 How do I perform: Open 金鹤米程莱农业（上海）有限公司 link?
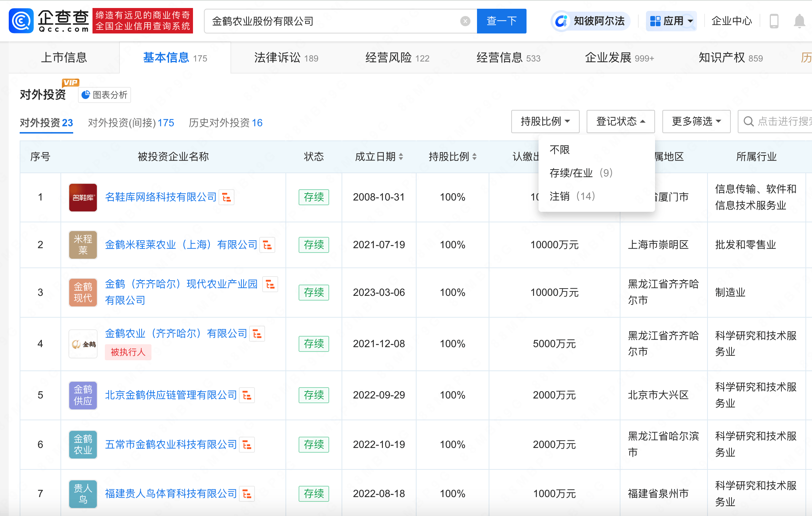click(x=181, y=245)
